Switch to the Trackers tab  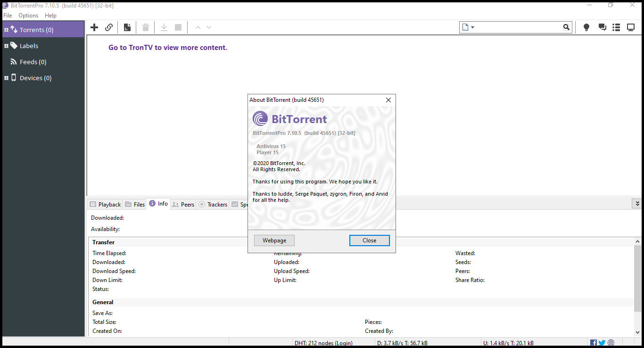(x=213, y=205)
